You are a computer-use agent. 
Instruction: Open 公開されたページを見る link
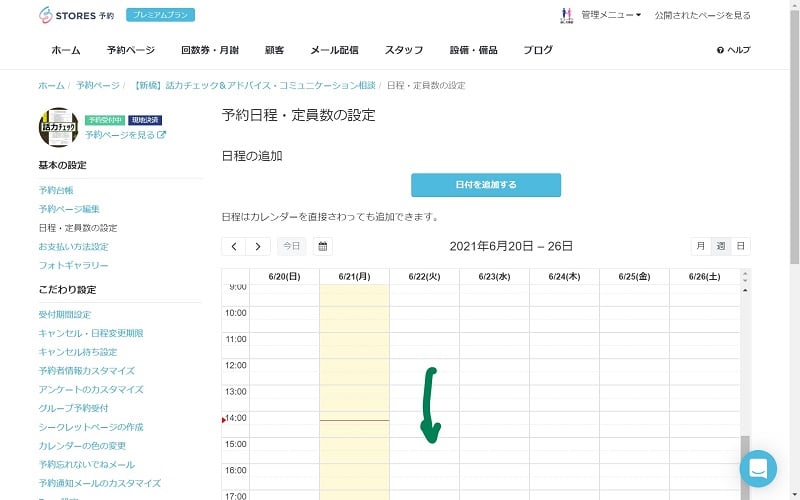[x=702, y=15]
